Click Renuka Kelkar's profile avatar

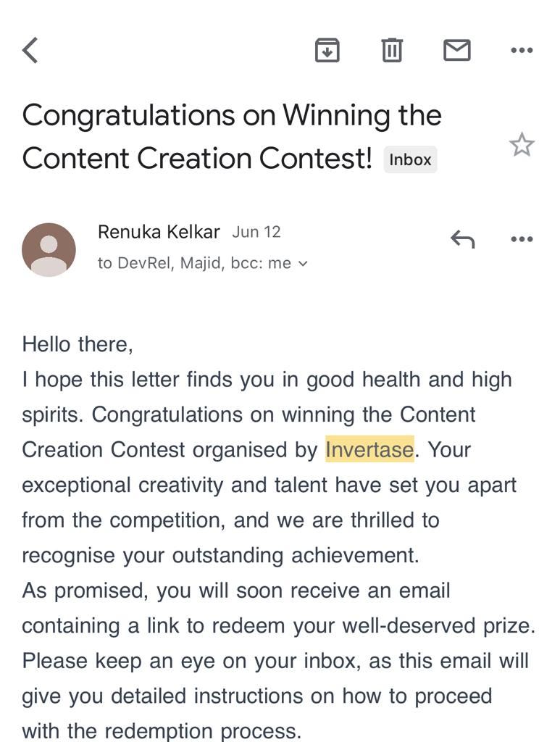(49, 250)
